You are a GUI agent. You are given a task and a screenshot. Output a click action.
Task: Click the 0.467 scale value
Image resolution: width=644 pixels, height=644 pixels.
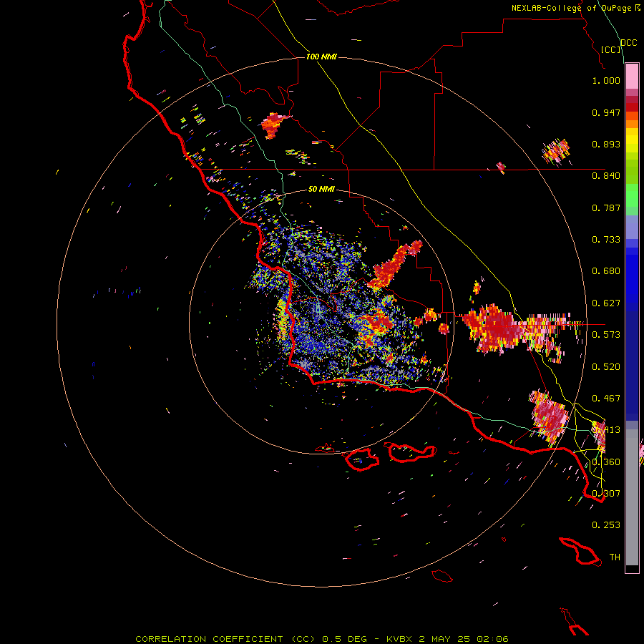(606, 399)
